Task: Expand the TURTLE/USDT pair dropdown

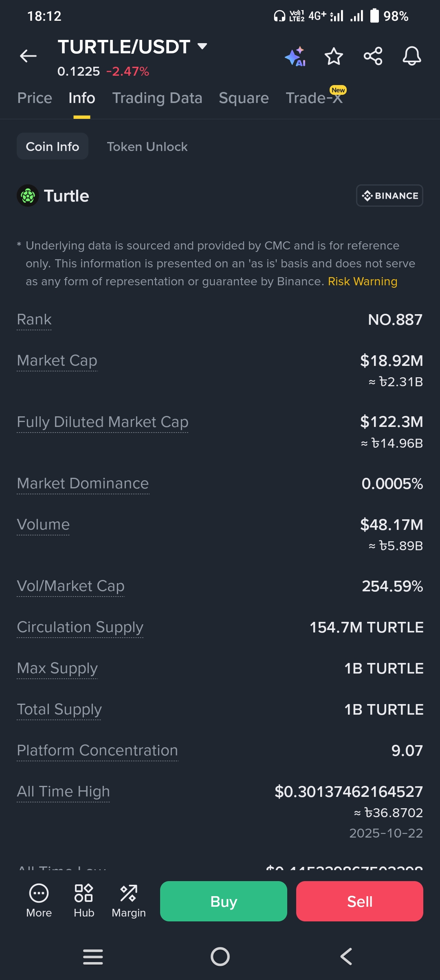Action: click(202, 46)
